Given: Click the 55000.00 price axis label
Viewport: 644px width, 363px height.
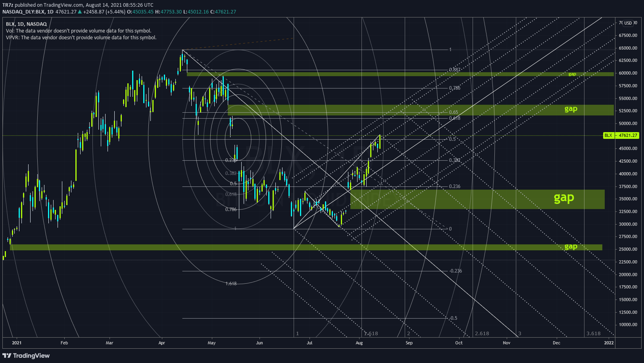Looking at the screenshot, I should click(628, 98).
